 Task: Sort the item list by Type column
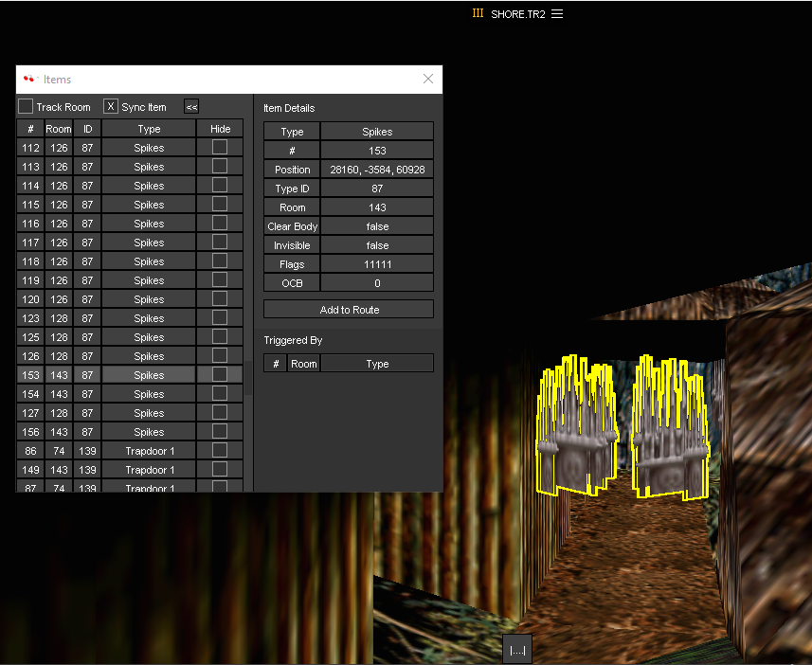[149, 128]
